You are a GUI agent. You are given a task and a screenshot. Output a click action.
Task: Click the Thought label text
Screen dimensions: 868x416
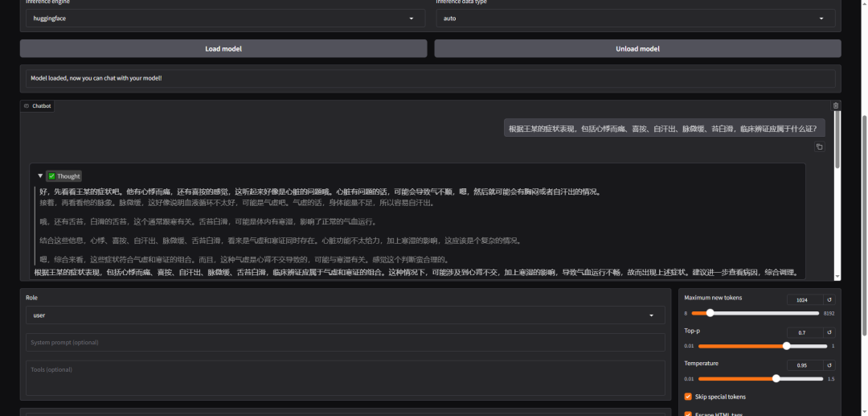68,176
